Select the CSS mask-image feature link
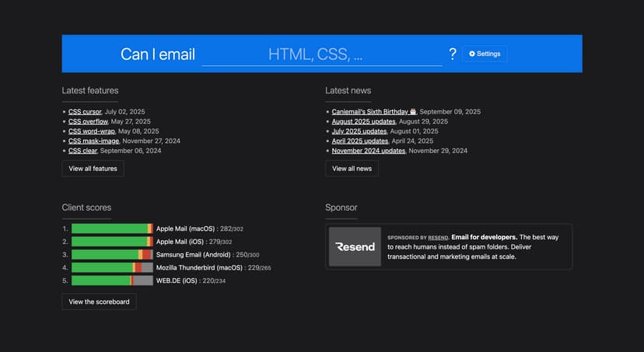The image size is (644, 352). click(93, 141)
